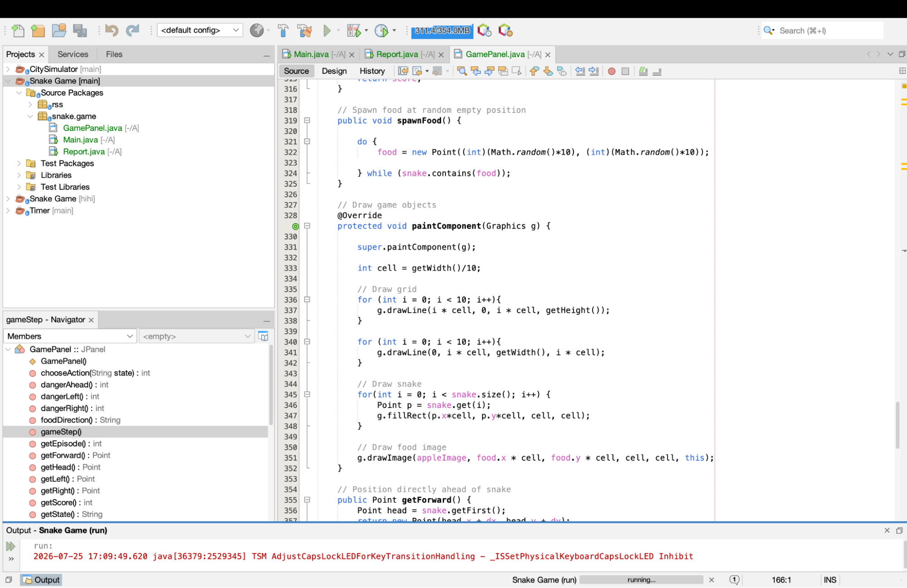Collapse the Snake Game [main] project node
This screenshot has width=907, height=588.
click(8, 81)
